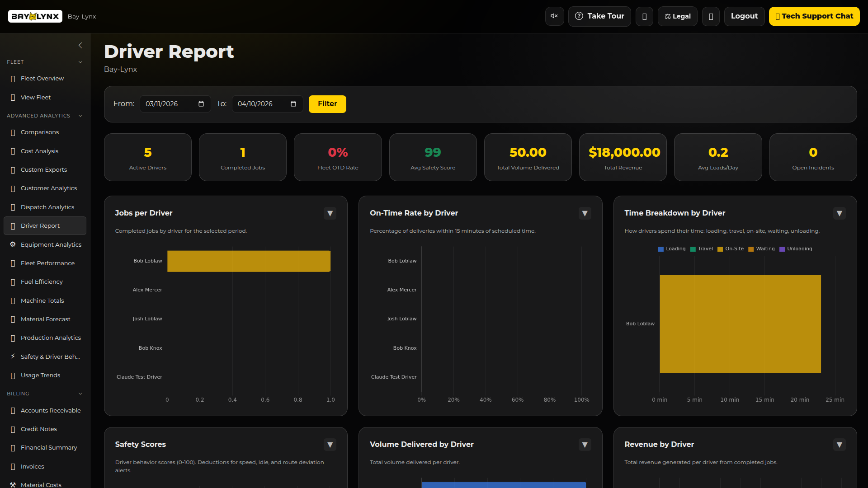Open Tech Support Chat
The width and height of the screenshot is (868, 488).
[814, 16]
